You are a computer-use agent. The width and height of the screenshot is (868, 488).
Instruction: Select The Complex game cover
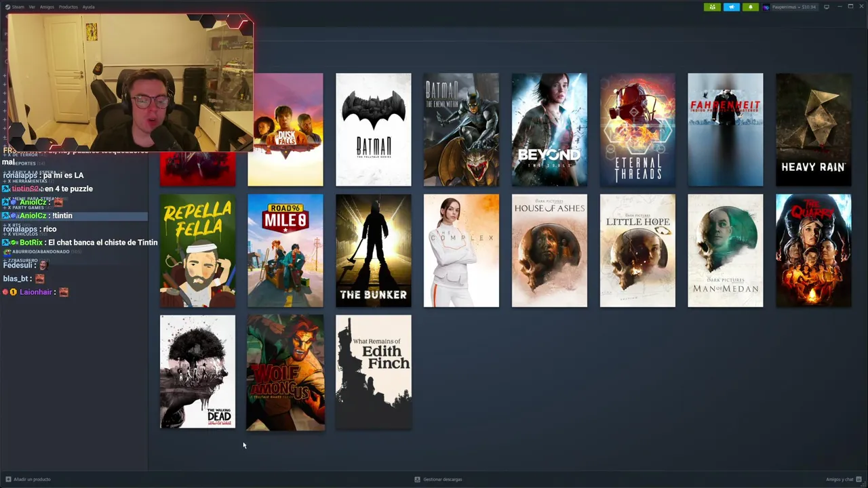pos(461,251)
